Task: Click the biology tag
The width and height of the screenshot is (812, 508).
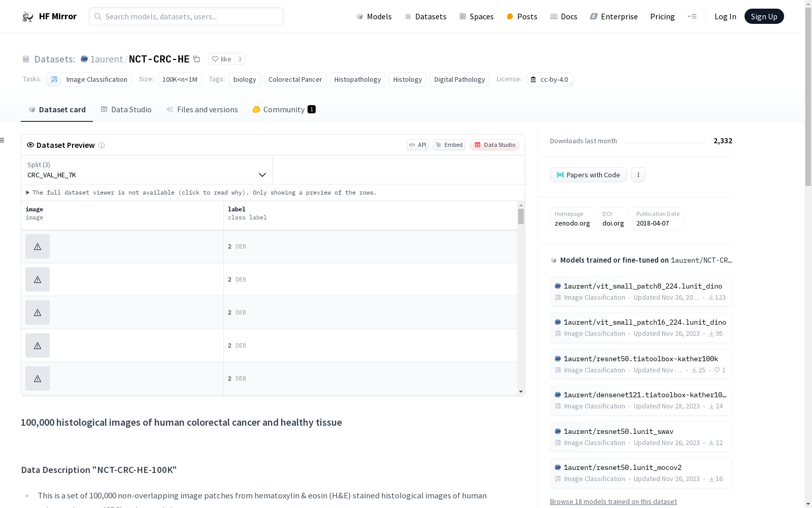Action: pos(245,79)
